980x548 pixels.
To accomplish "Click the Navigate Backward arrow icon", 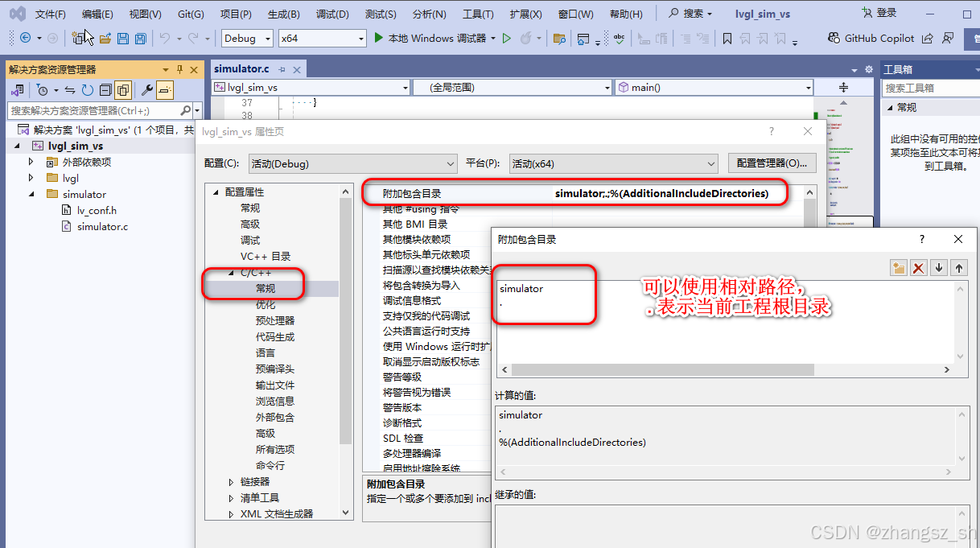I will [x=25, y=38].
